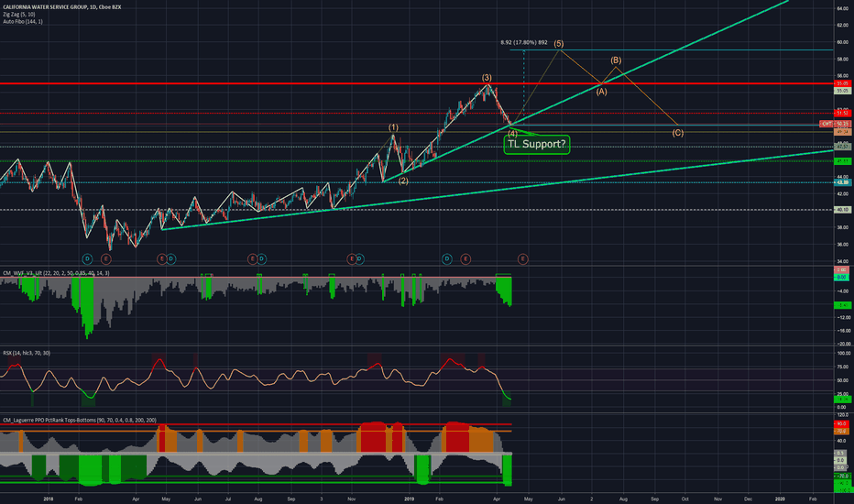
Task: Click the corrective (A) label
Action: [x=601, y=92]
